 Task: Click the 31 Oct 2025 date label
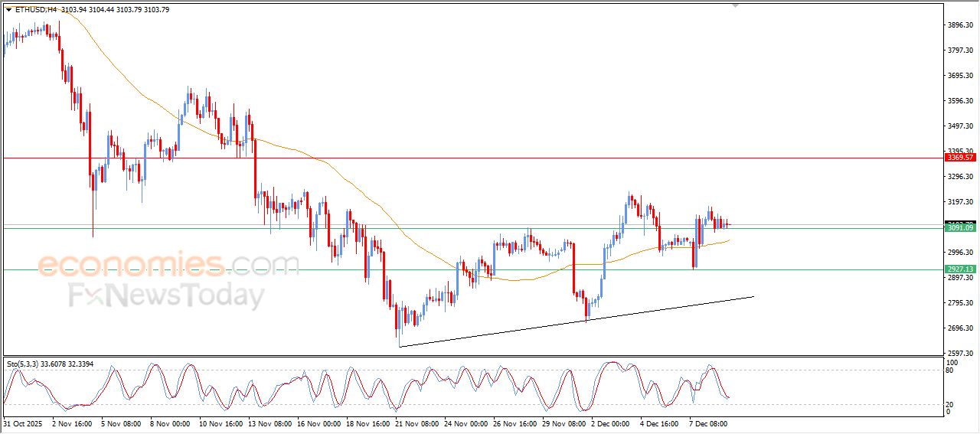click(24, 423)
